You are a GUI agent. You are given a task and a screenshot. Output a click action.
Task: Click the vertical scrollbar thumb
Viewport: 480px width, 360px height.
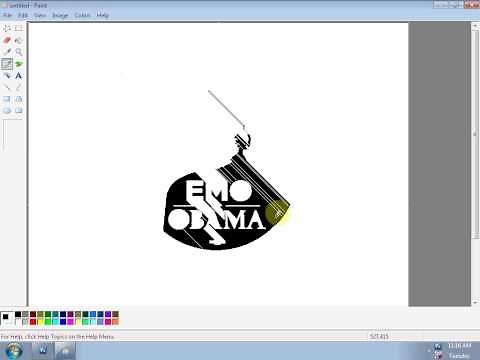[475, 133]
